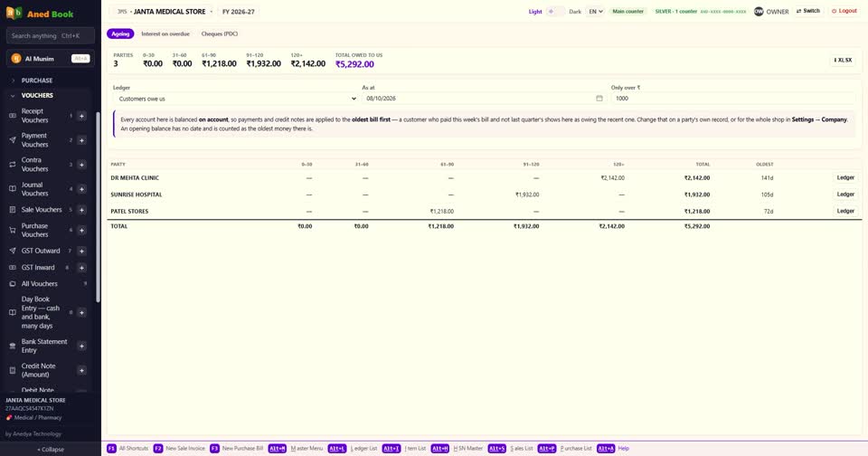Click the Payment Vouchers paper-plane icon

coord(13,140)
